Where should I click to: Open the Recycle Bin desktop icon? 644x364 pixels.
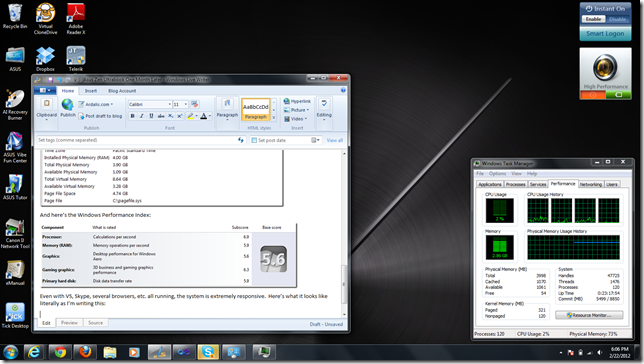15,16
